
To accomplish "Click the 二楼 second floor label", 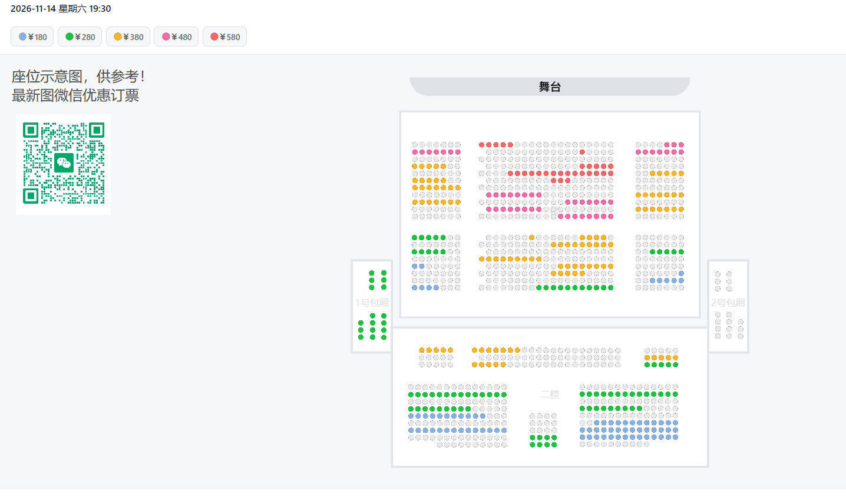I will (x=550, y=394).
